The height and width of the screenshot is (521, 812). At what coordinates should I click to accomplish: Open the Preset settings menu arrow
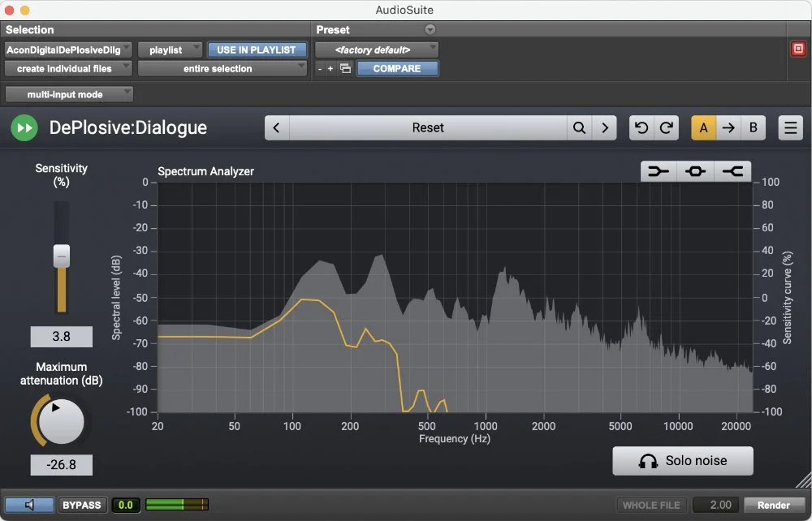(x=430, y=29)
